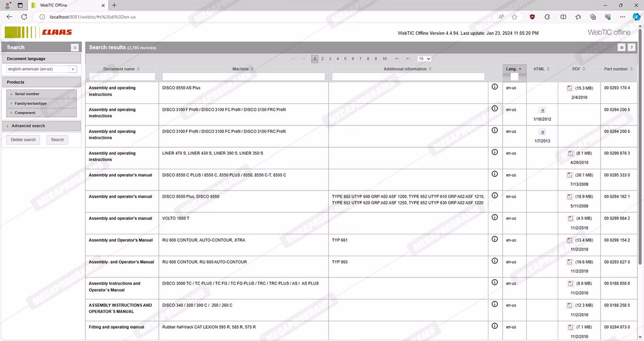Viewport: 644px width, 341px height.
Task: Open the 18.9 MB PDF for DISCO 8550 Plus
Action: (570, 197)
